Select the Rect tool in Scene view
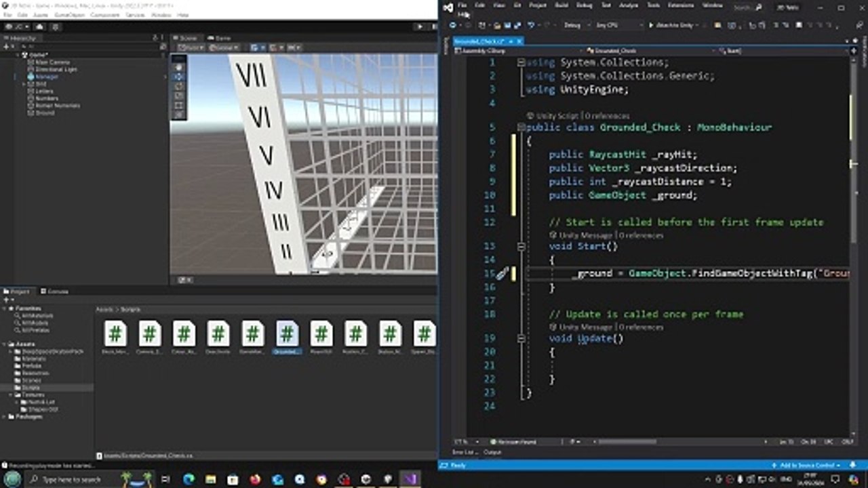 click(179, 105)
